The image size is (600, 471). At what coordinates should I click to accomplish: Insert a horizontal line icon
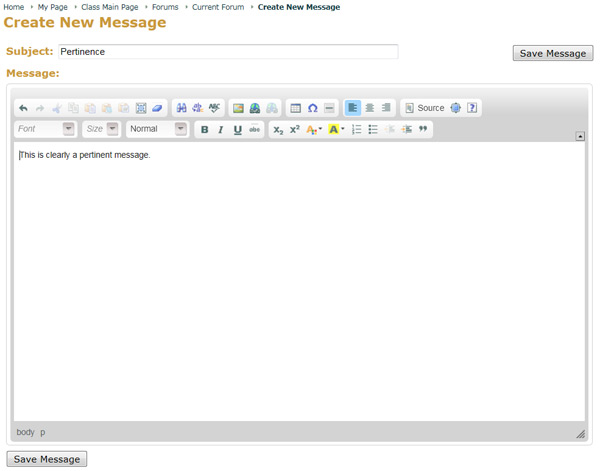(x=329, y=108)
